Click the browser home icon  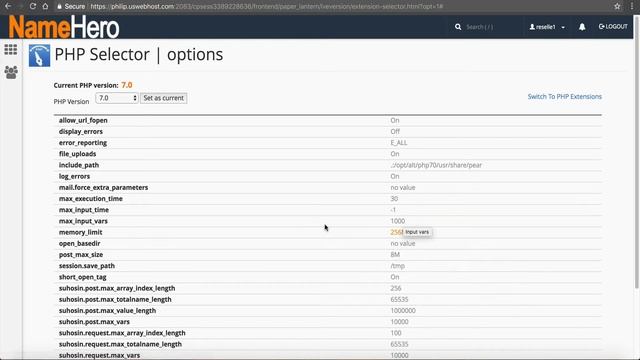[45, 6]
